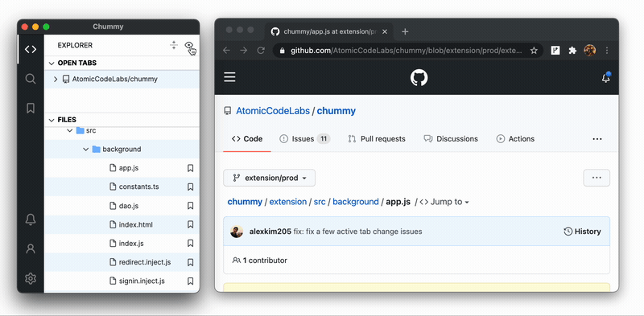
Task: Click the browser address bar
Action: [x=407, y=51]
